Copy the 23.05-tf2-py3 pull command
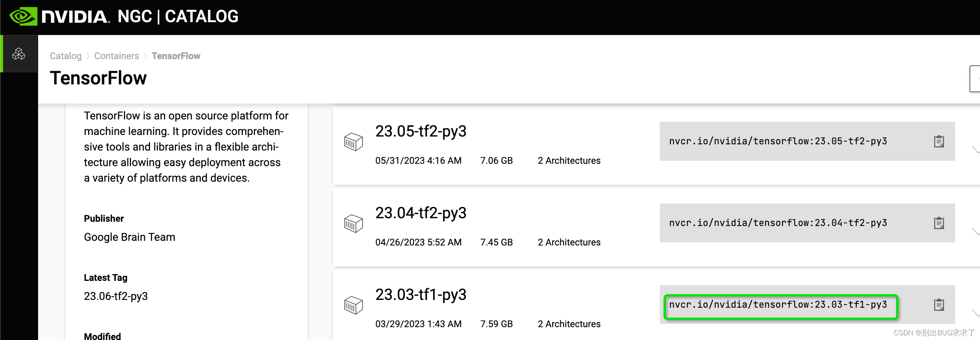Viewport: 980px width, 340px height. pyautogui.click(x=940, y=141)
